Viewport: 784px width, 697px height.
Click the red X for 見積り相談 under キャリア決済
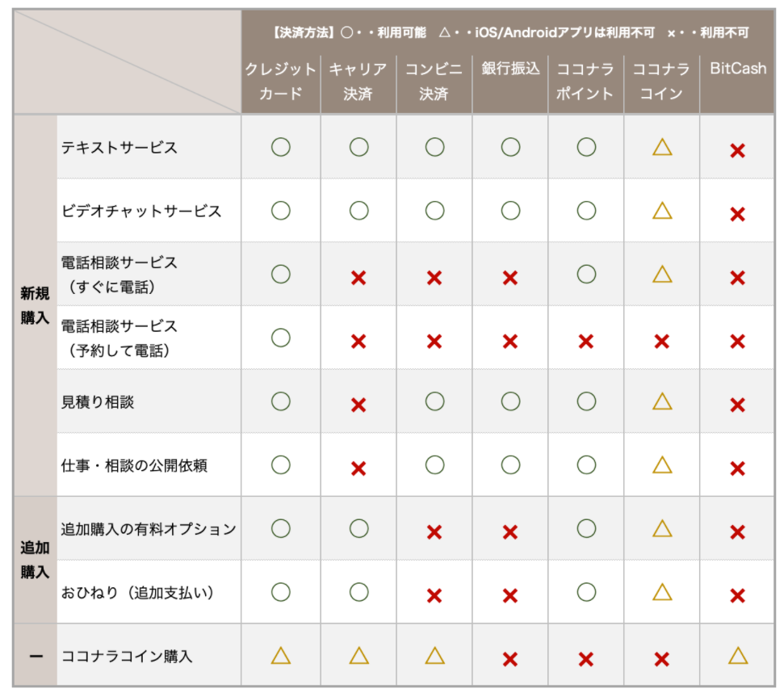coord(358,405)
